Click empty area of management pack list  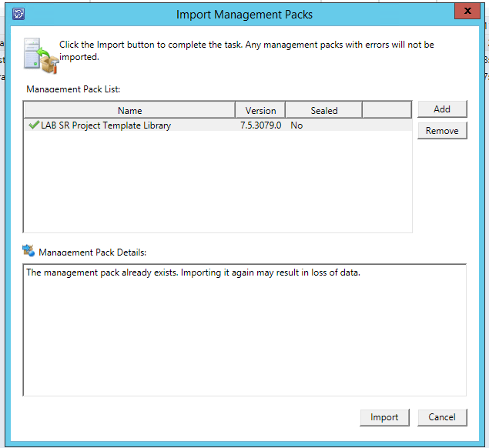216,185
